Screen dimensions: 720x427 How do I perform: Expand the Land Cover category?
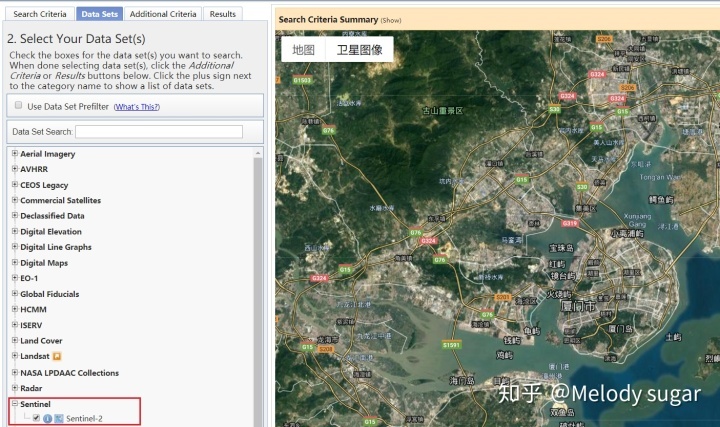[15, 340]
